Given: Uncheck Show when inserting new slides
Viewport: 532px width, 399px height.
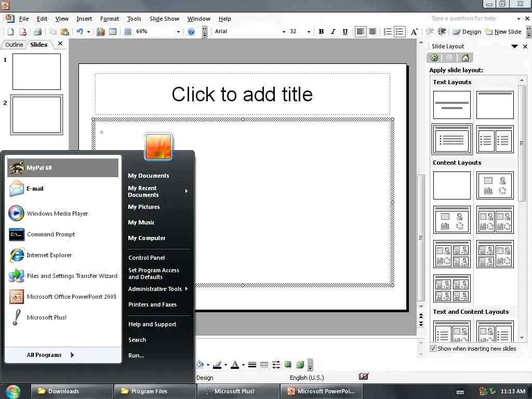Looking at the screenshot, I should (x=433, y=349).
